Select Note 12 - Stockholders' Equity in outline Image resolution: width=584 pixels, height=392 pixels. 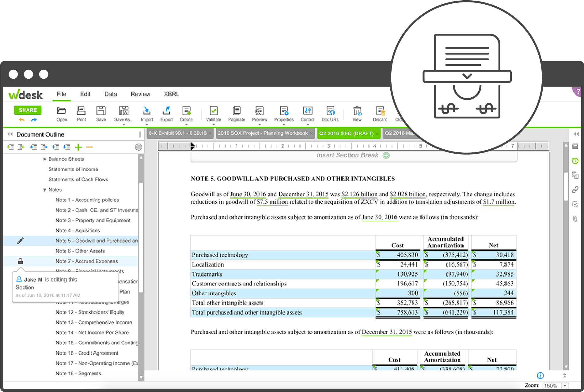[x=90, y=312]
